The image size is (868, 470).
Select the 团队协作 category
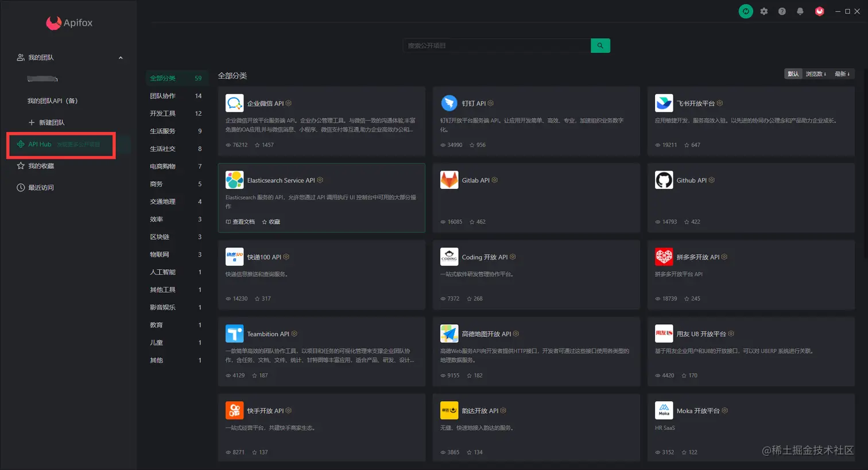(x=176, y=96)
